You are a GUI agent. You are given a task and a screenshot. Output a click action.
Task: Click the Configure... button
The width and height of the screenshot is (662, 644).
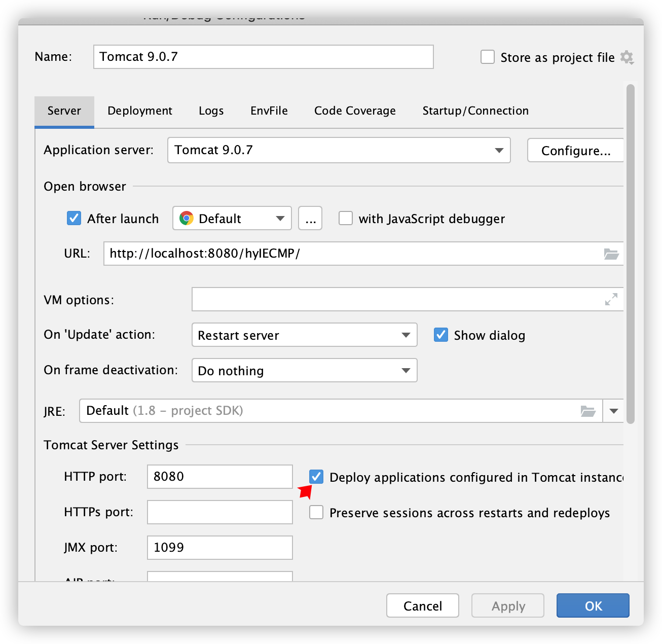576,150
